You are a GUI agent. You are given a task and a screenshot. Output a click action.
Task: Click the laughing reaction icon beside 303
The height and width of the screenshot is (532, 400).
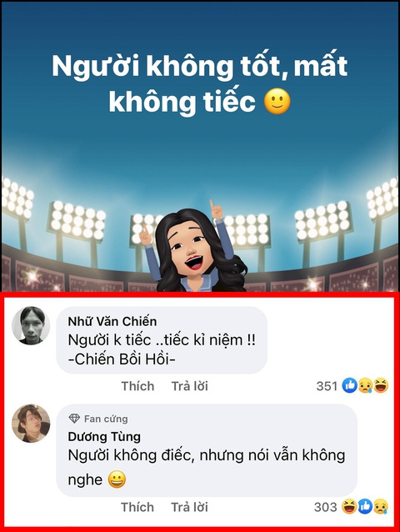[349, 507]
